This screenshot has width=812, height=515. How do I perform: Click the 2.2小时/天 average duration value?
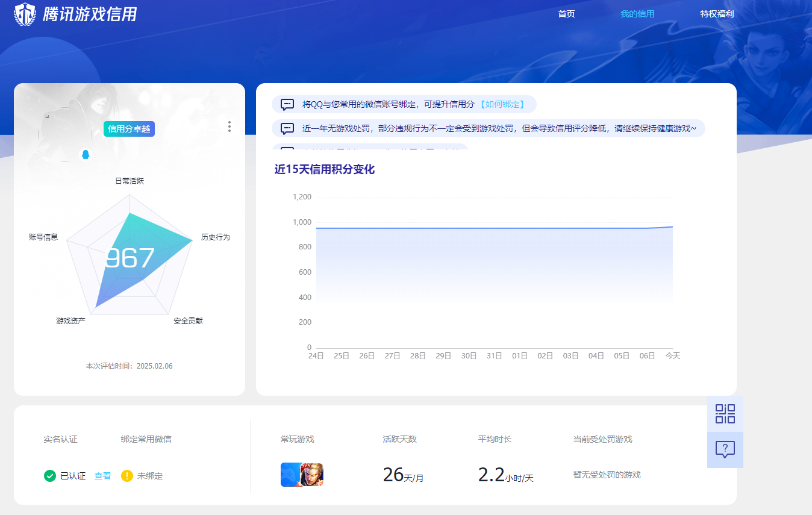[x=505, y=475]
